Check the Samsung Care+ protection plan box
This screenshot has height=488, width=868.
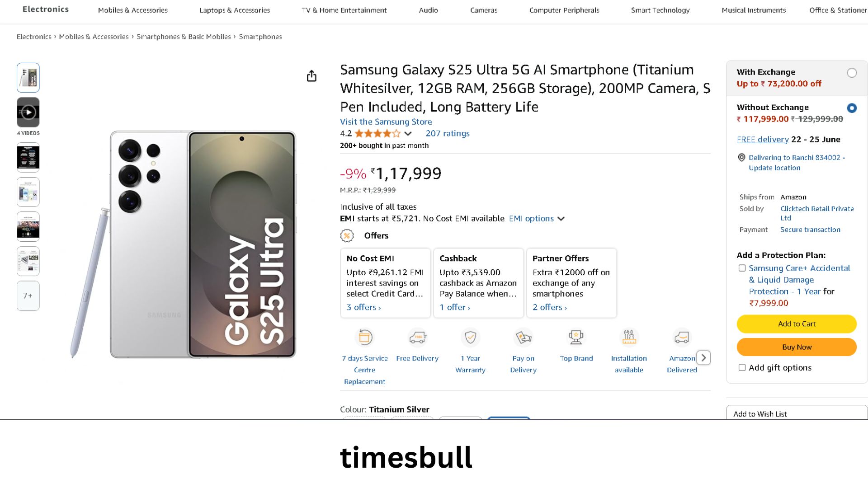[742, 268]
